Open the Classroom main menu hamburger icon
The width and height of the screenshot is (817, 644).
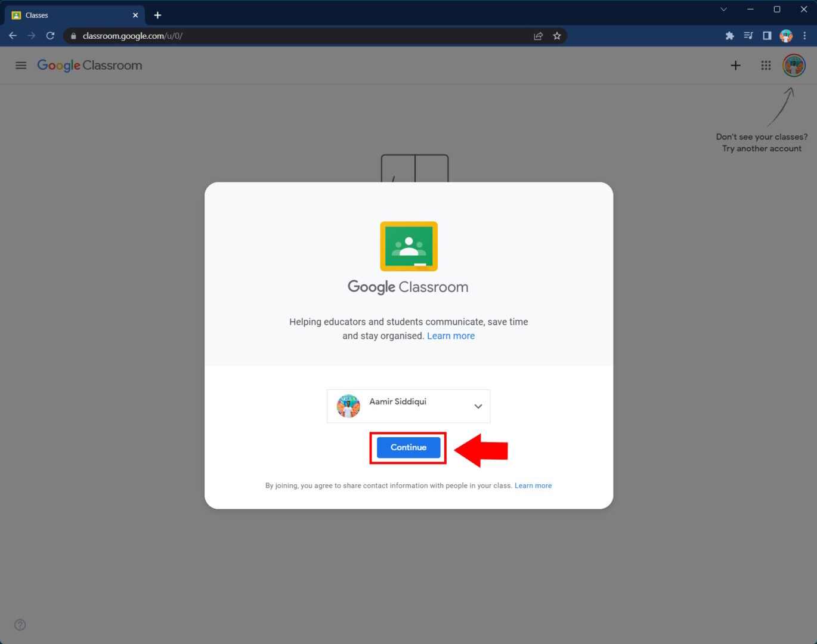[x=21, y=66]
